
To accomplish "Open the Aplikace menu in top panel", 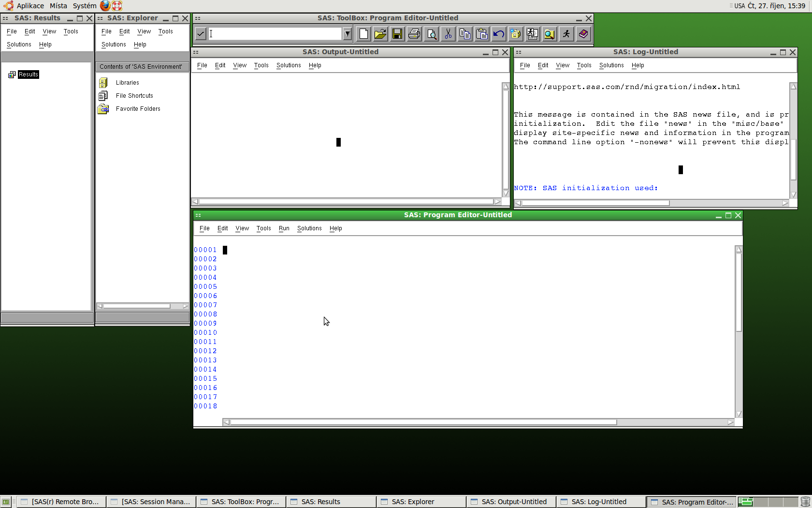I will 30,6.
